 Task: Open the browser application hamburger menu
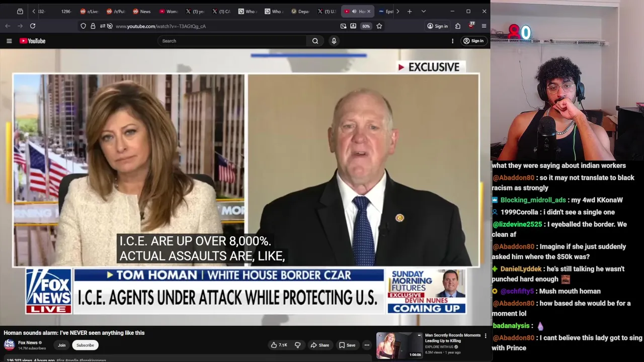coord(484,26)
